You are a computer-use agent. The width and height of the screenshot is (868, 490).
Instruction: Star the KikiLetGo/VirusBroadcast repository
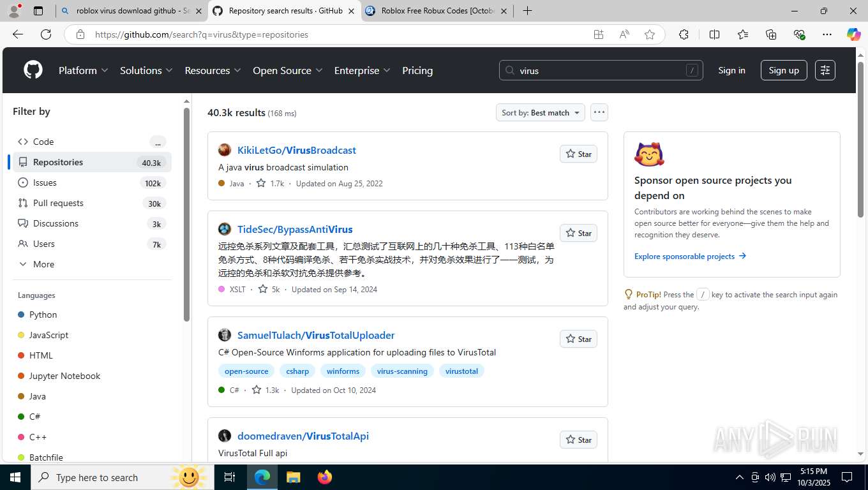point(578,154)
